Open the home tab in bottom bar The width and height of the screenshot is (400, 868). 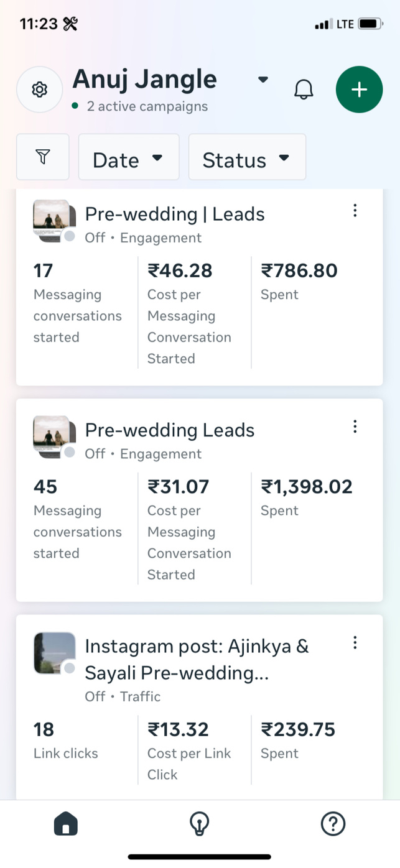point(66,824)
